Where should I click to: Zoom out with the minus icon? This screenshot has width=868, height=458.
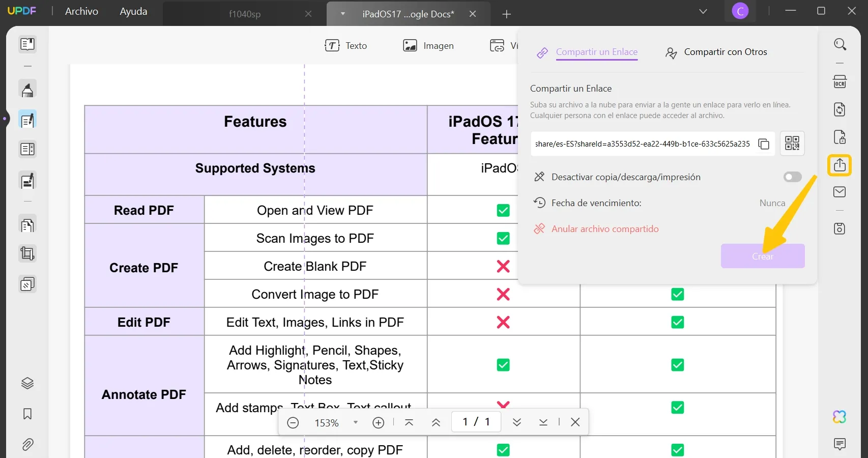[x=293, y=423]
